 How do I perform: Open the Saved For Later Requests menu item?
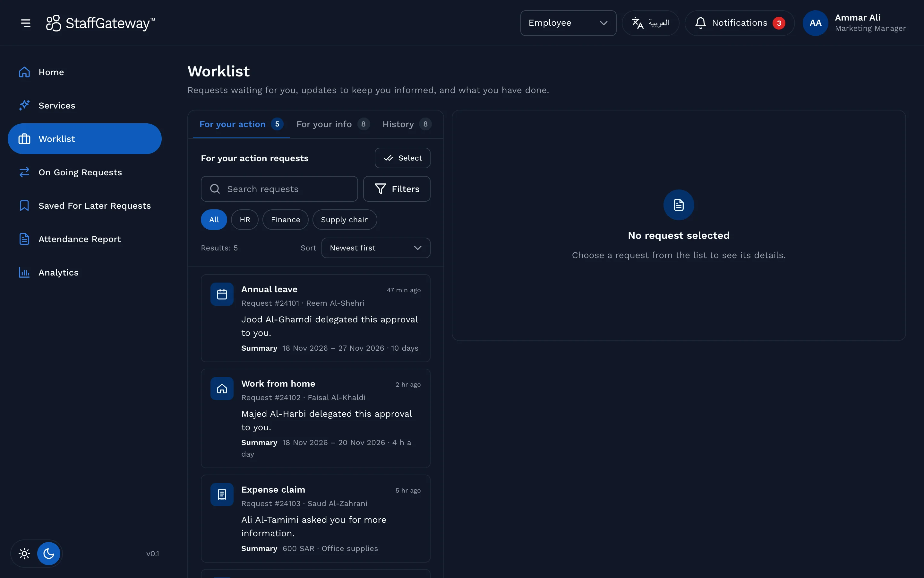coord(85,206)
